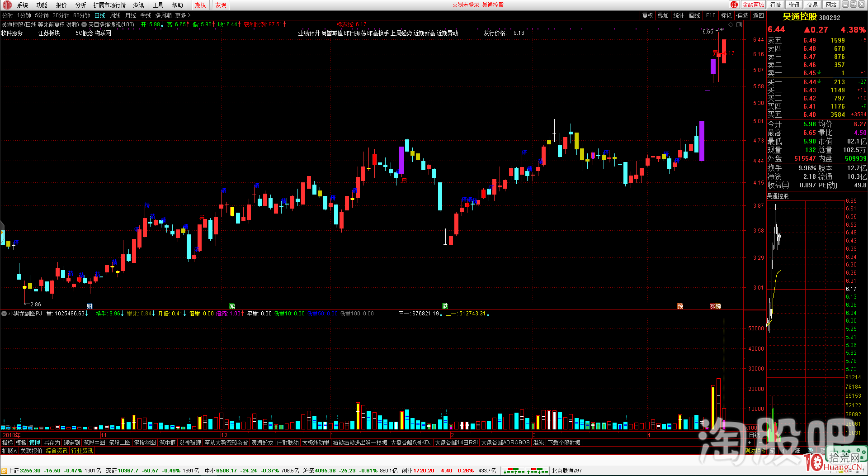Click the 减 marker icon on the timeline
This screenshot has height=476, width=868.
(232, 306)
